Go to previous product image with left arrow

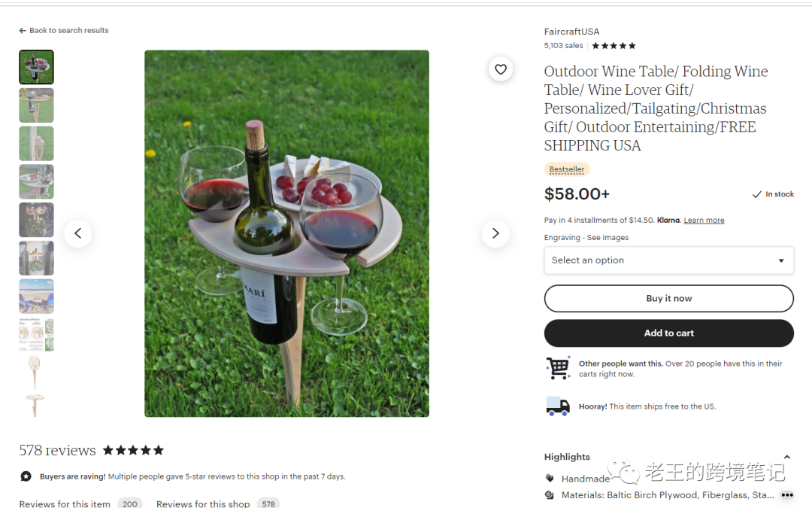coord(78,233)
